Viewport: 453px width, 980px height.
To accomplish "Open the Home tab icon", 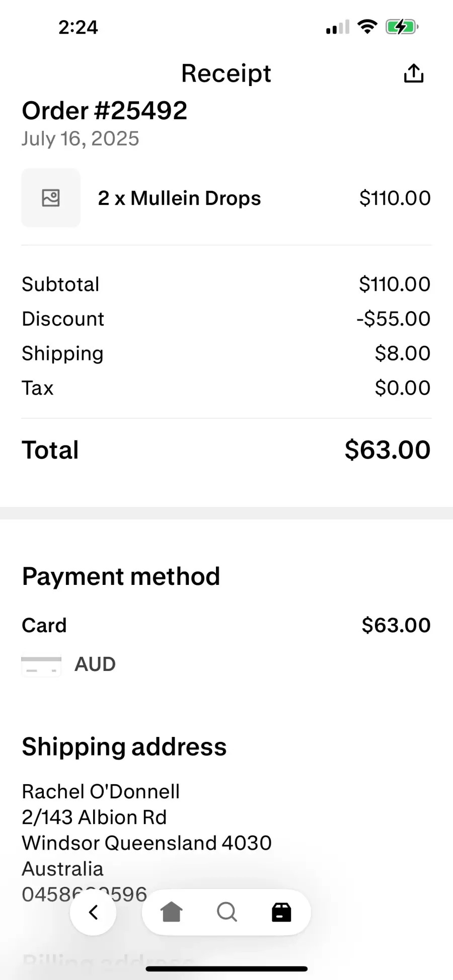I will pos(171,912).
